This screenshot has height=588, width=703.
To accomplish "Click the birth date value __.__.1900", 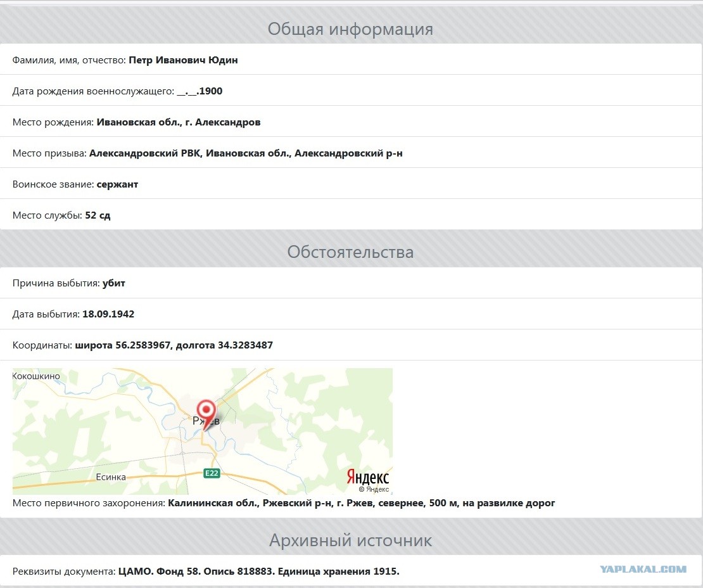I will [200, 91].
